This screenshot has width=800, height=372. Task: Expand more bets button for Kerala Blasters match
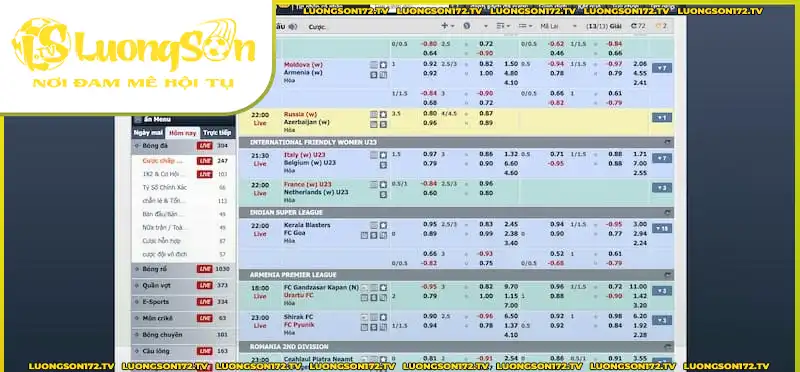(662, 228)
